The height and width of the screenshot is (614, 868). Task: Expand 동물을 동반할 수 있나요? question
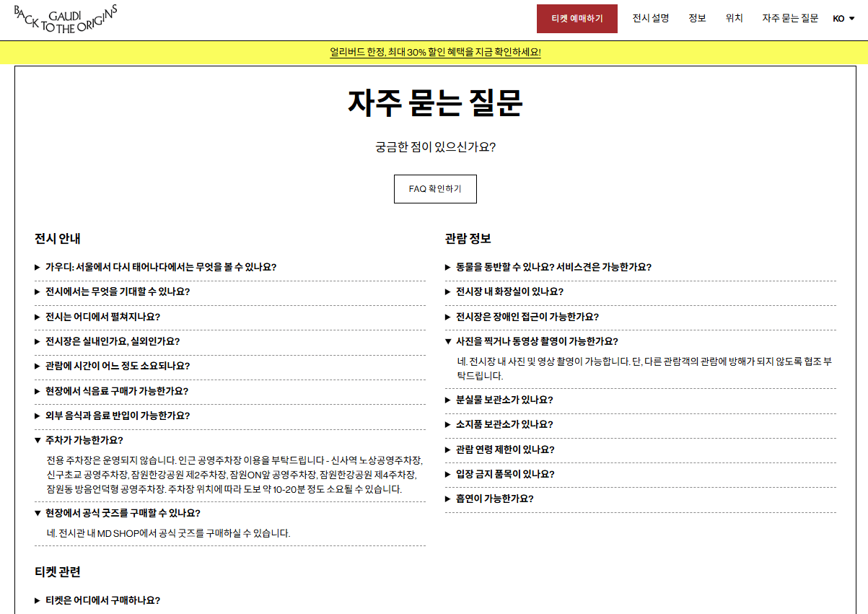click(641, 267)
